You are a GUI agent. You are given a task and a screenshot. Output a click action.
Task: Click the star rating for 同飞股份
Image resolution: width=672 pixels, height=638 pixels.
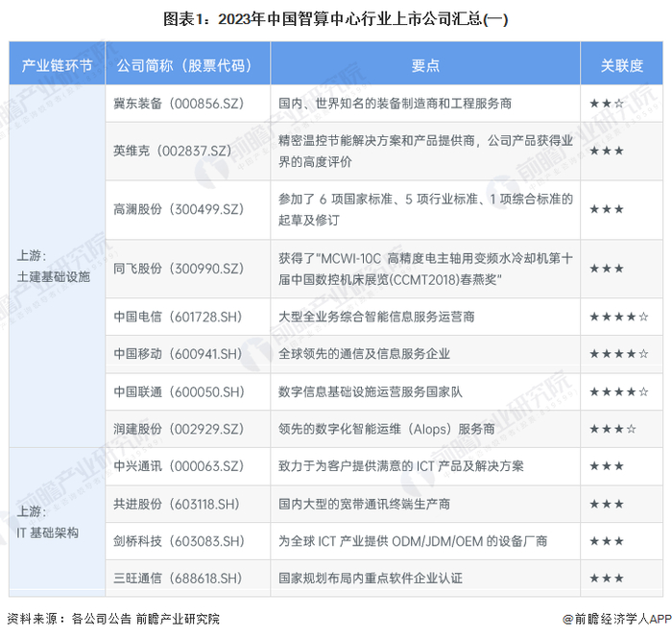(x=607, y=269)
